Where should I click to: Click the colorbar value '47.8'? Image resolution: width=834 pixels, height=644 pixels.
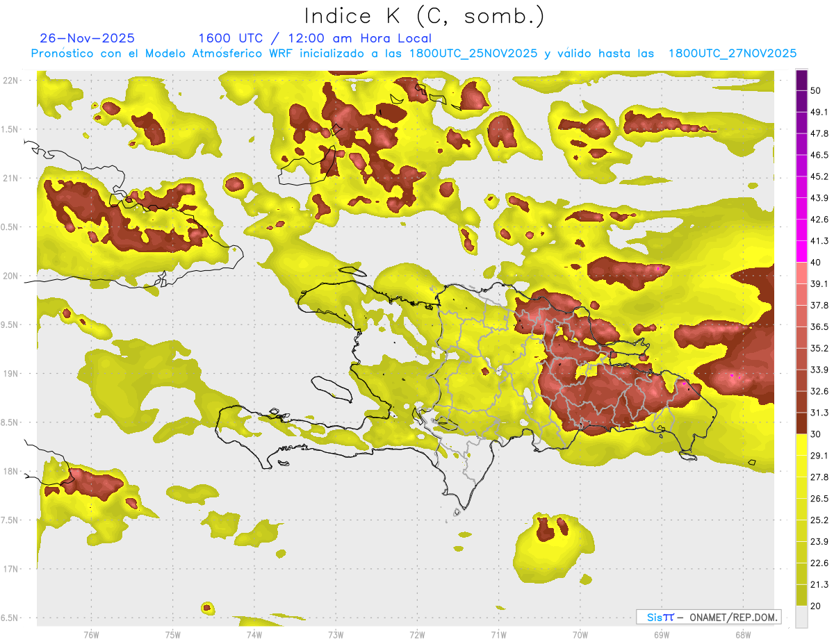pyautogui.click(x=819, y=133)
